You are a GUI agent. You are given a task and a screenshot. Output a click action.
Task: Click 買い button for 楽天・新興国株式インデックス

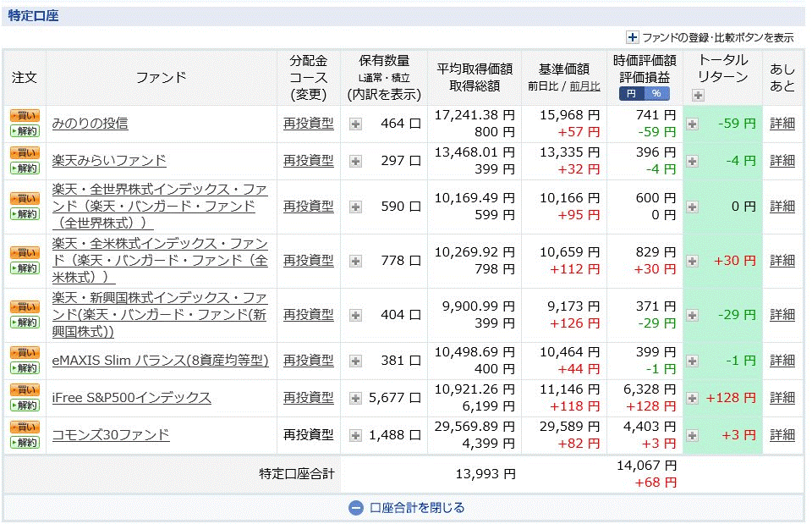coord(25,306)
